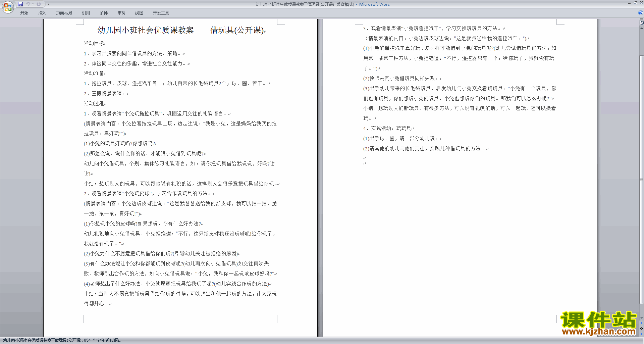Screen dimensions: 644x344
Task: Click the line '(1)出示球、圈，请一部分幼儿玩。'
Action: coord(401,138)
